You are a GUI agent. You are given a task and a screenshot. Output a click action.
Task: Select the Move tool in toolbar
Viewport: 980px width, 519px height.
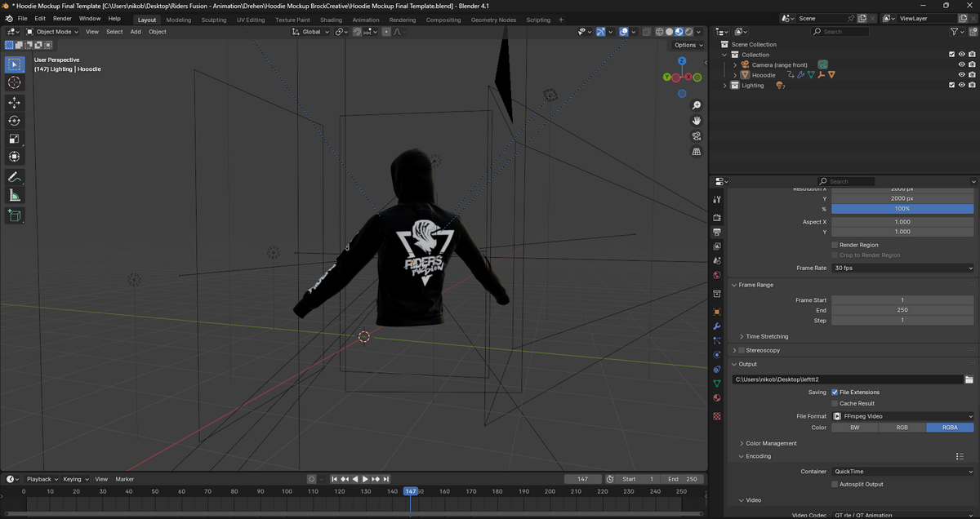pos(15,102)
